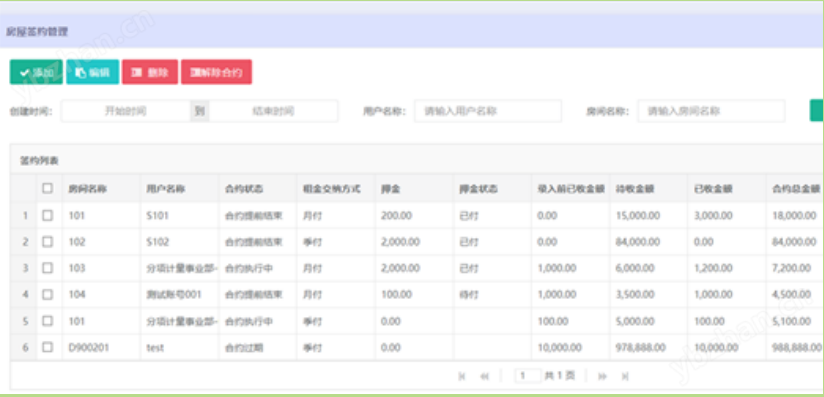Go to last page icon
Screen dimensions: 824x397
[625, 376]
